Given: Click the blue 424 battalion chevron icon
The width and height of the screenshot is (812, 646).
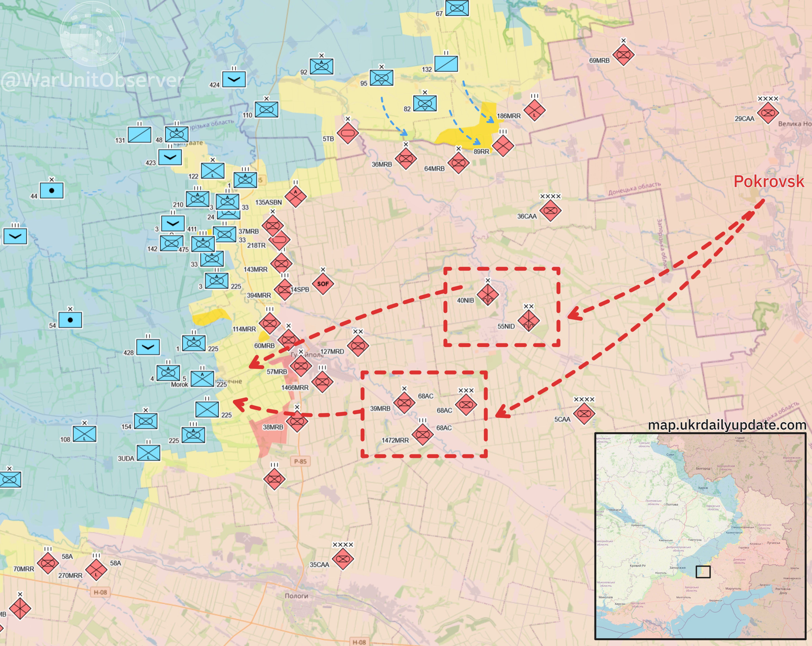Looking at the screenshot, I should pos(234,80).
